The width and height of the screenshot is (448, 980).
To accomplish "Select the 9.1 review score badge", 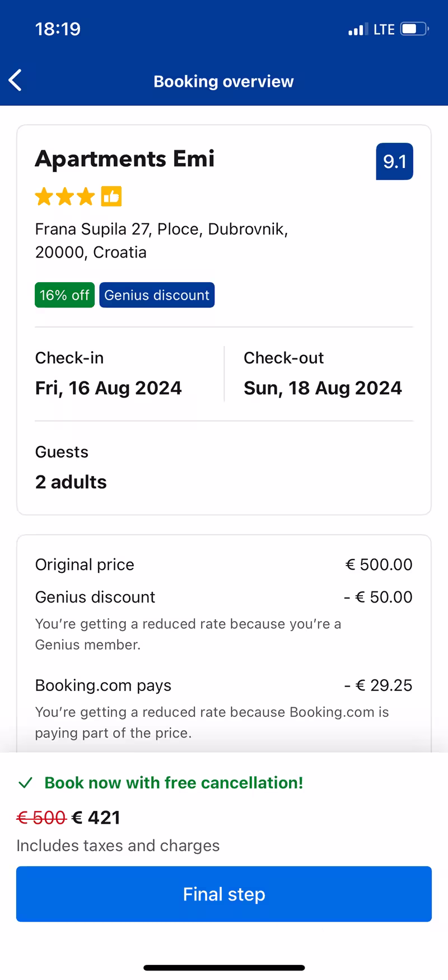I will click(x=394, y=161).
